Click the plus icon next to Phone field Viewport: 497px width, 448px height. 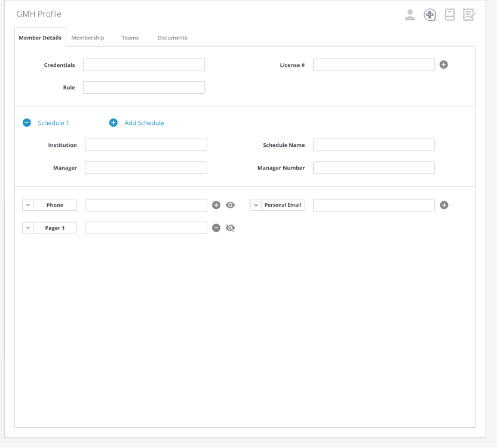pos(216,205)
